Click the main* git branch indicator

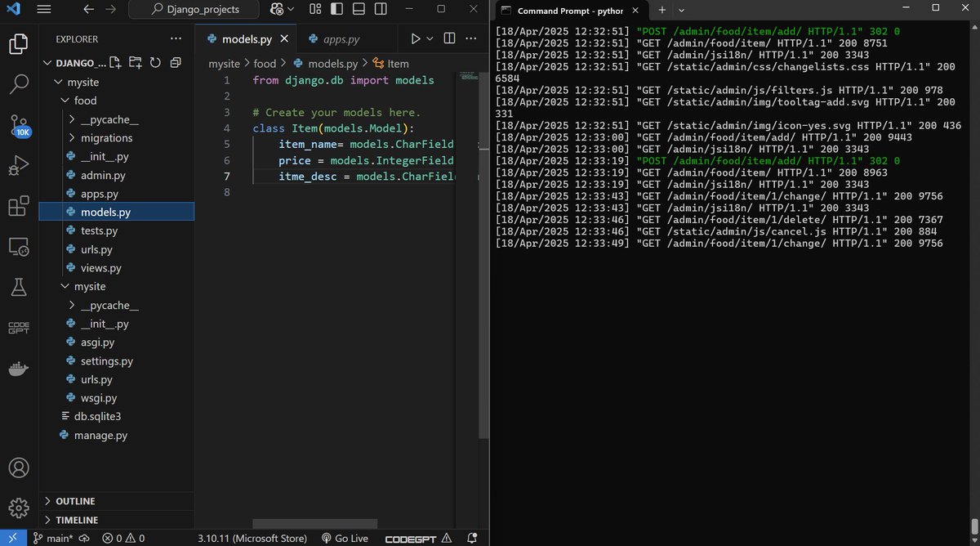(53, 538)
